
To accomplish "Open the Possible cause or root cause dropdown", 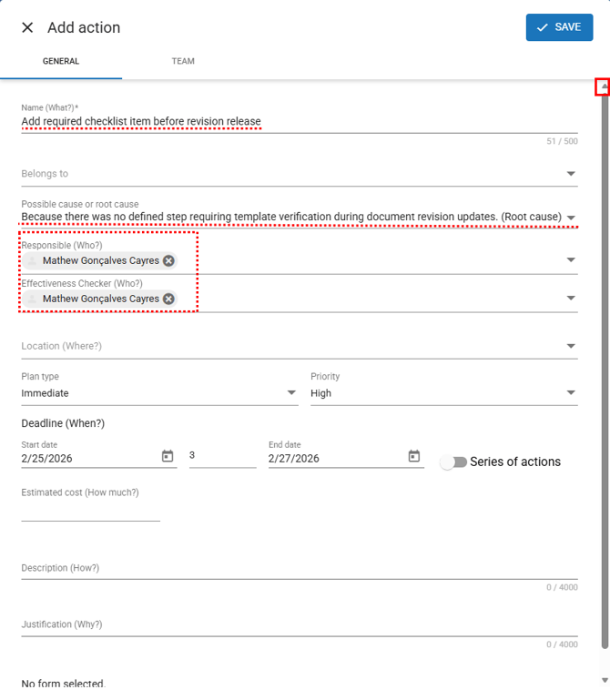I will coord(571,218).
